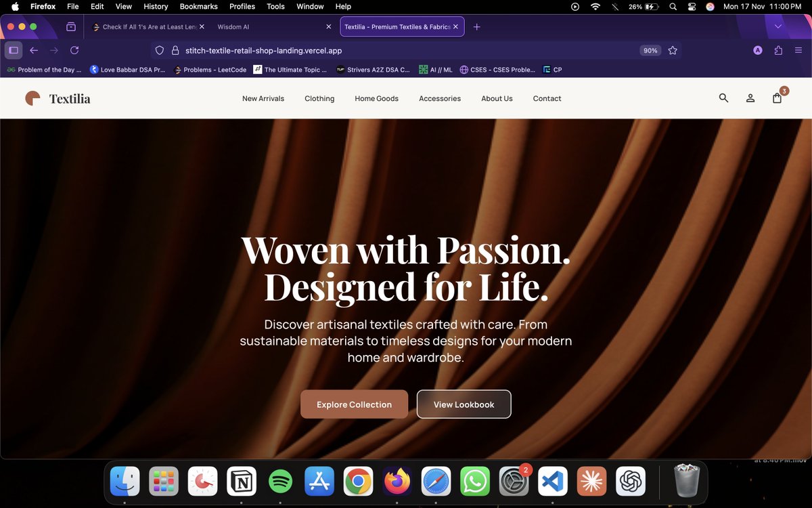Screen dimensions: 812x508
Task: Open the Wi-Fi status menu
Action: coord(595,6)
